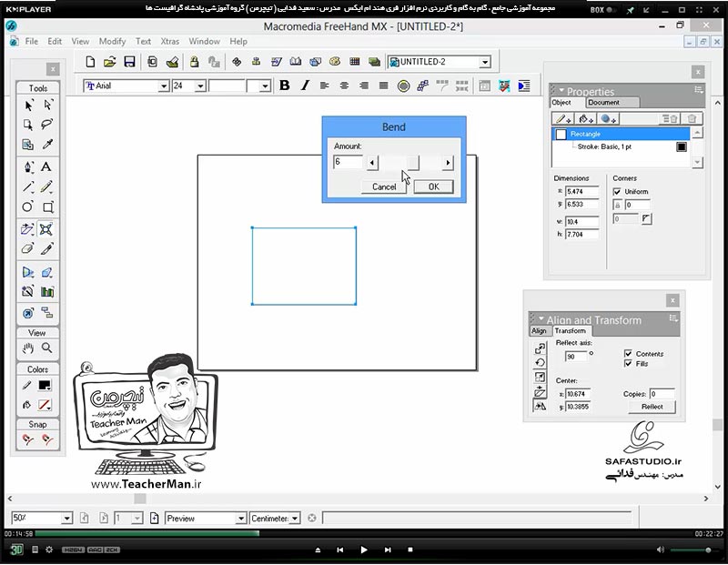Click the KMPlayer play button
The width and height of the screenshot is (728, 565).
click(x=363, y=550)
